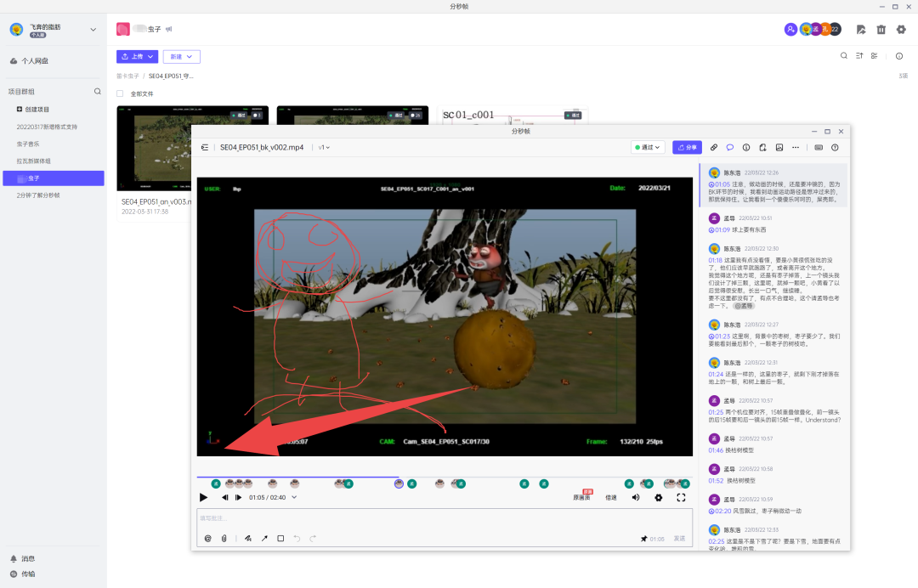This screenshot has height=588, width=918.
Task: Play the video in the review player
Action: 203,497
